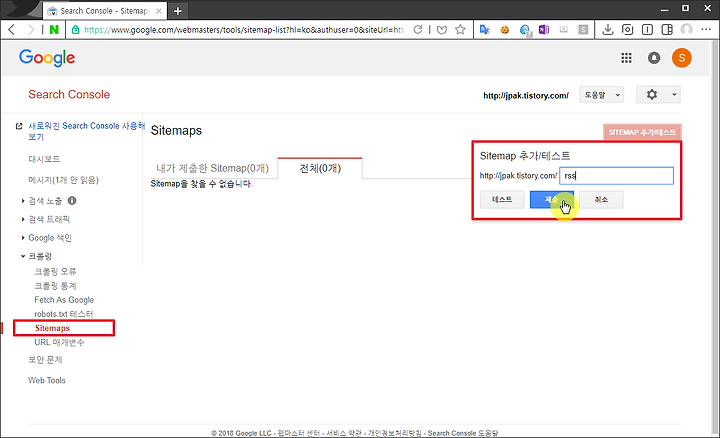Open 서비스 약관 footer link
The height and width of the screenshot is (438, 720).
[x=344, y=433]
